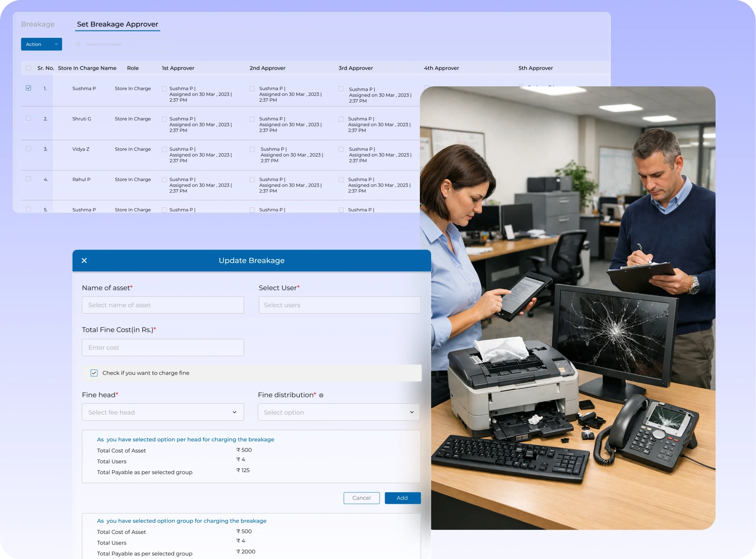Click the Select name of asset field
The image size is (756, 559).
(162, 305)
